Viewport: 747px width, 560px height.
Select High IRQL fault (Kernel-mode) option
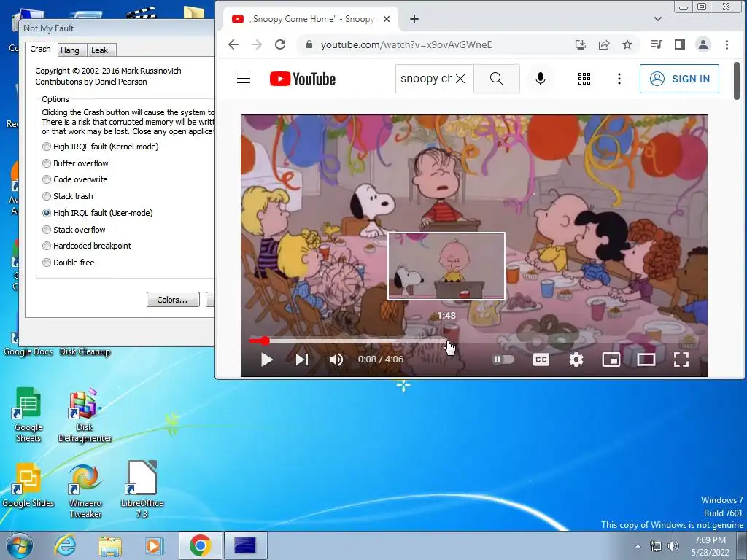point(101,147)
